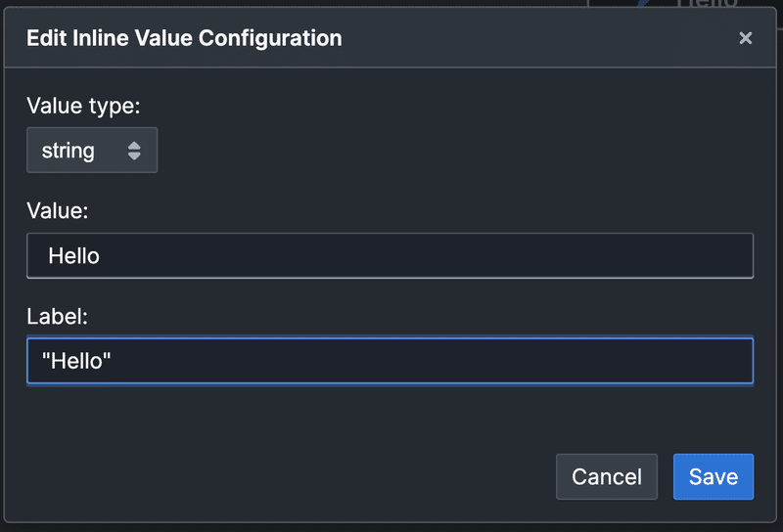Click Hello text inside Value field
Screen dimensions: 783x532
(x=74, y=256)
